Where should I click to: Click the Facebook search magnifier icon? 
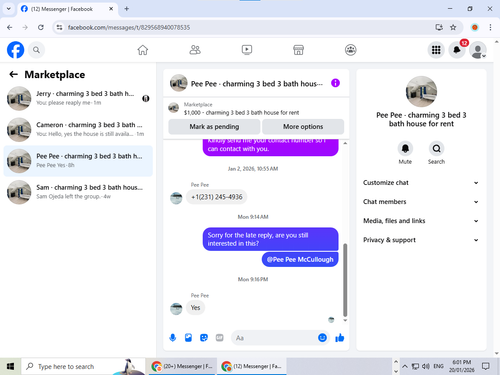pyautogui.click(x=36, y=50)
